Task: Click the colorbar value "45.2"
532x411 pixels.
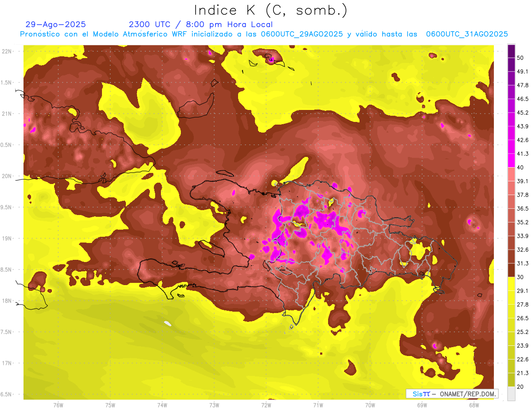Action: click(x=522, y=113)
